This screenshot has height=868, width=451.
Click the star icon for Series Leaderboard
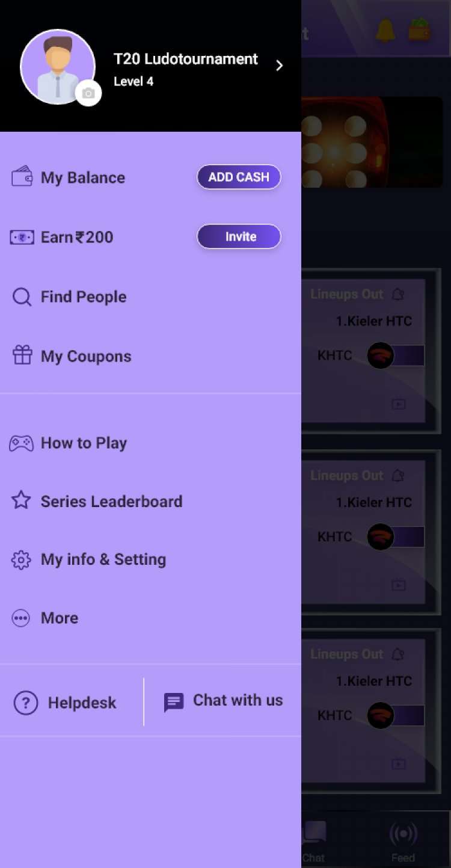click(x=21, y=500)
